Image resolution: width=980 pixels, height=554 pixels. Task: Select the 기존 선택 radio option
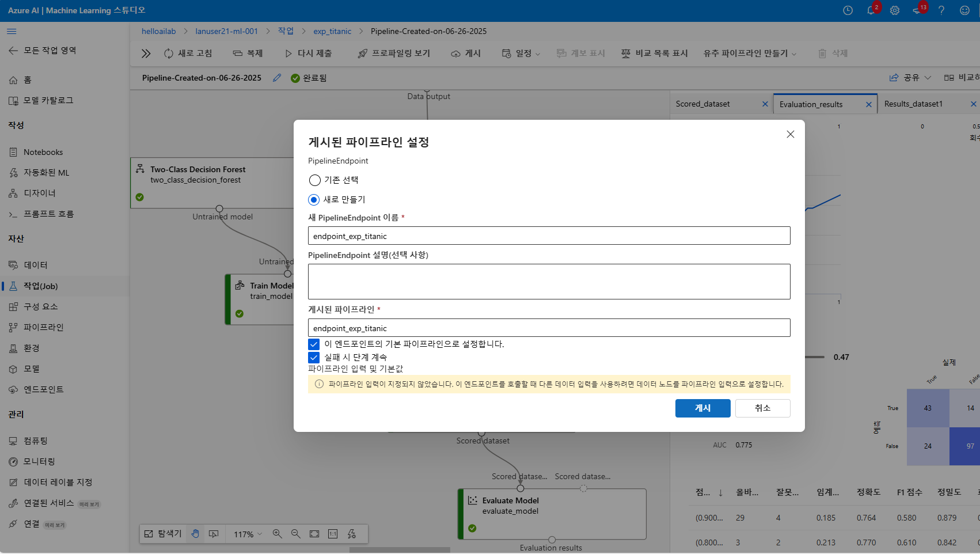tap(314, 180)
